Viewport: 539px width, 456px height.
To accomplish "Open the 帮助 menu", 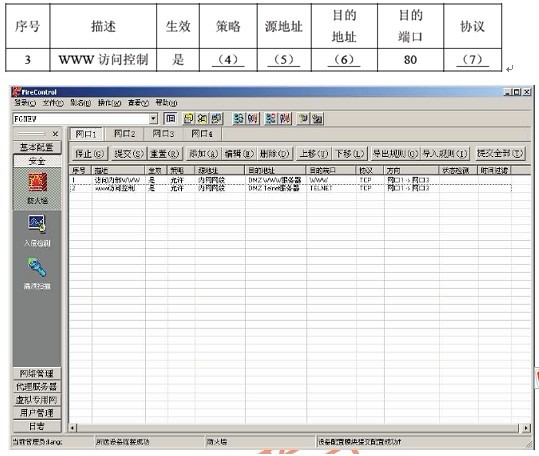I will point(166,102).
